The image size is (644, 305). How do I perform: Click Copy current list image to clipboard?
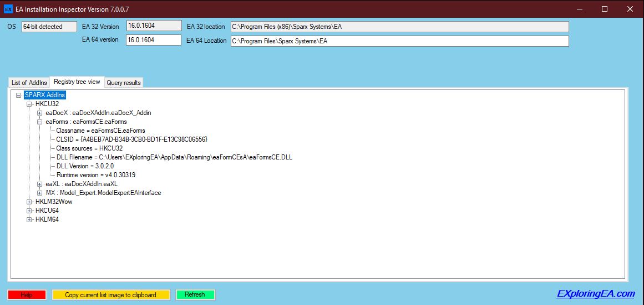(x=110, y=294)
